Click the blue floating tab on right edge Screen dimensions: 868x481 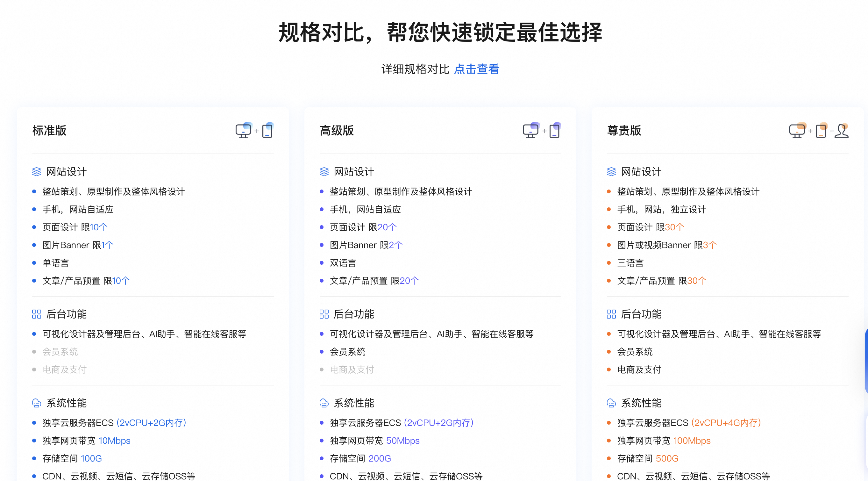[x=866, y=361]
